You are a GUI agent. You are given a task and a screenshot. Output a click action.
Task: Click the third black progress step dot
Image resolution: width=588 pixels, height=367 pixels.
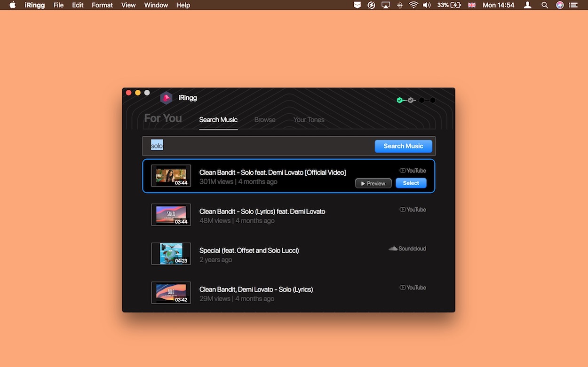(421, 100)
